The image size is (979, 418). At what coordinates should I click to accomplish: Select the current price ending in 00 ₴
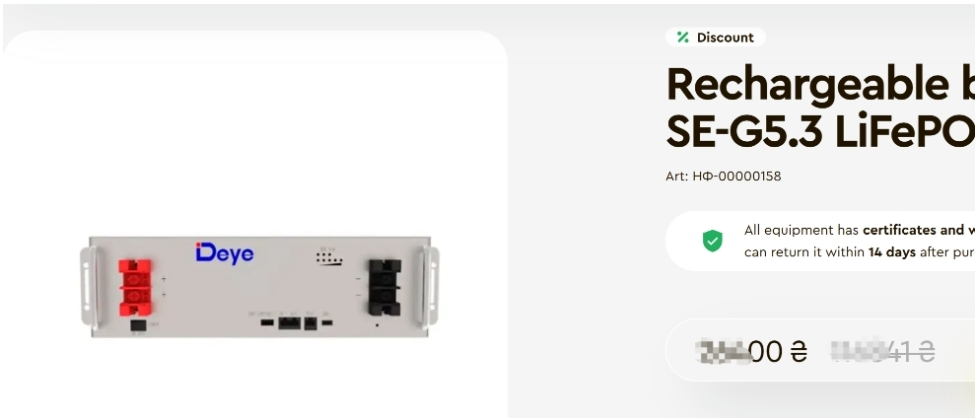pyautogui.click(x=751, y=352)
